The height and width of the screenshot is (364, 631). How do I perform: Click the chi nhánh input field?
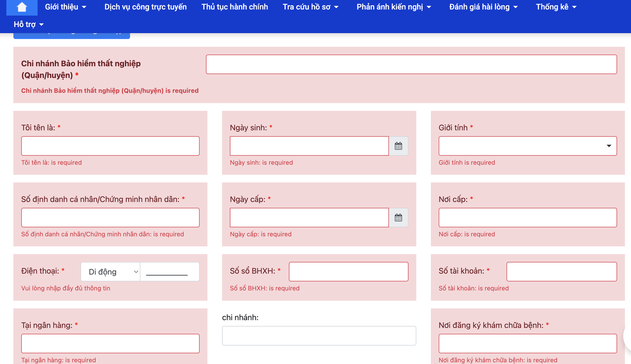click(319, 335)
